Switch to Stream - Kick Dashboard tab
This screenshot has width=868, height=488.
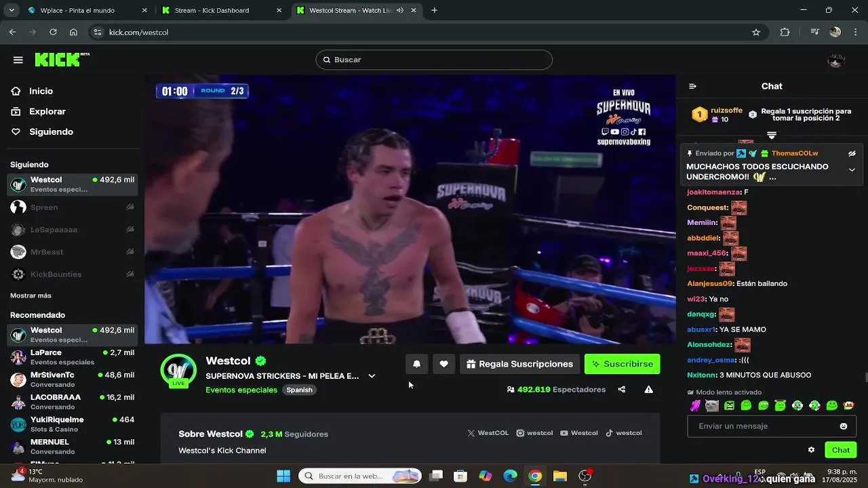(x=222, y=10)
